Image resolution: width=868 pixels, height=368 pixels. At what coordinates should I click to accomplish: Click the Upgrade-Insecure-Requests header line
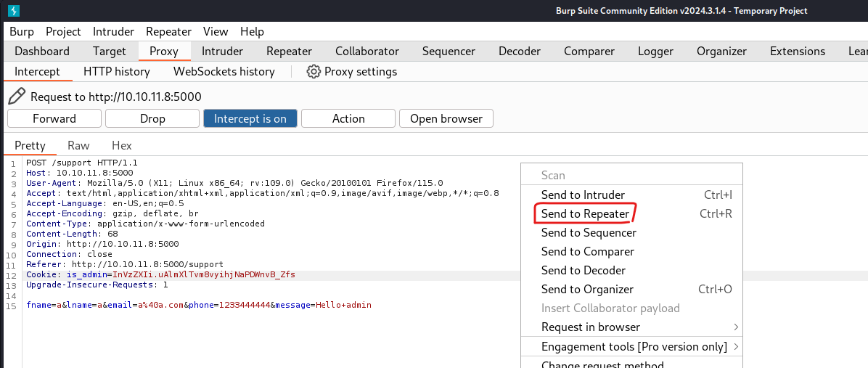[x=97, y=285]
